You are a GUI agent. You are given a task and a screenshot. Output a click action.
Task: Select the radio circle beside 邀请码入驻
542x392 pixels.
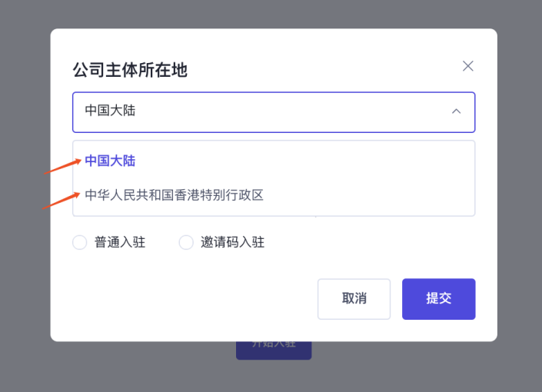tap(186, 243)
